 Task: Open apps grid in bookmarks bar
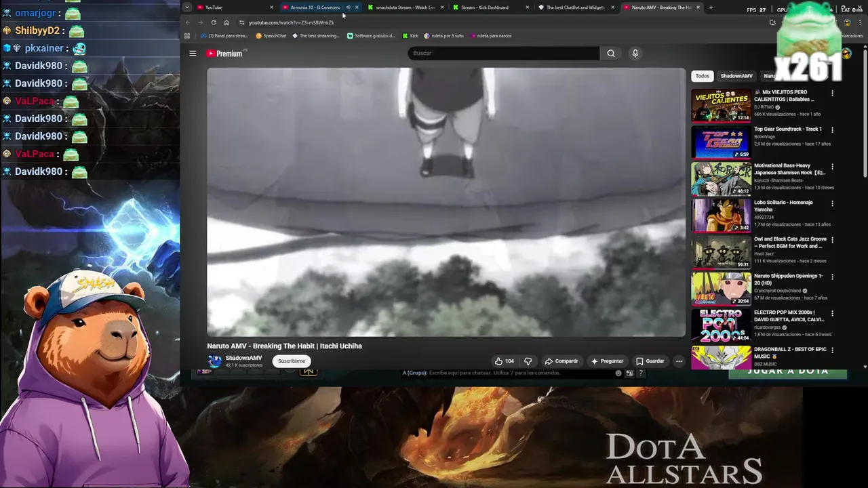pyautogui.click(x=187, y=36)
